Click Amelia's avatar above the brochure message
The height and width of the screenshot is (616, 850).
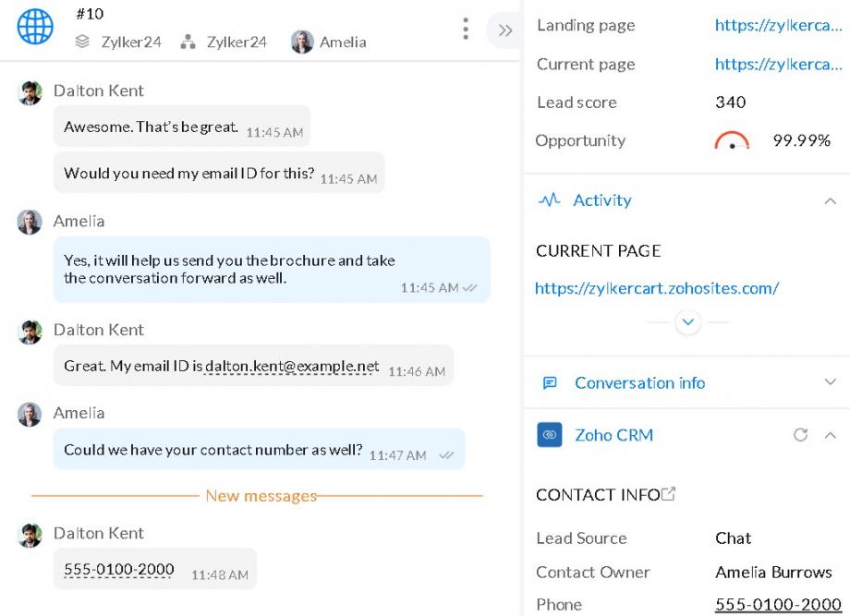coord(30,223)
